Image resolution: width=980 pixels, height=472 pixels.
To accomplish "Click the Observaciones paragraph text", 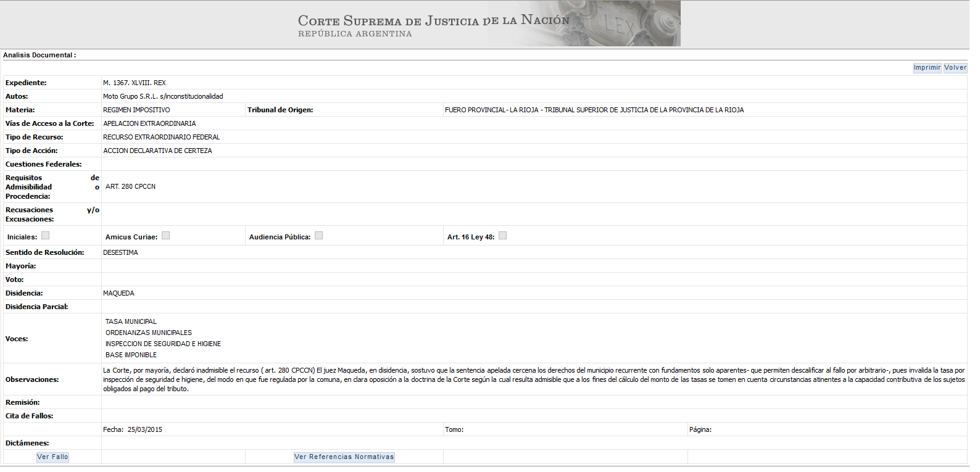I will click(533, 379).
